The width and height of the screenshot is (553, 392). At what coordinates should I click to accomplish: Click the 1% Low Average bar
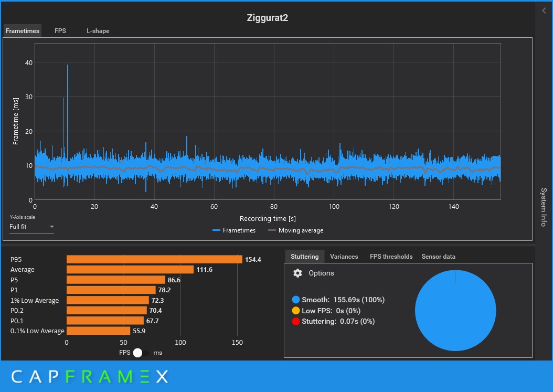coord(108,300)
